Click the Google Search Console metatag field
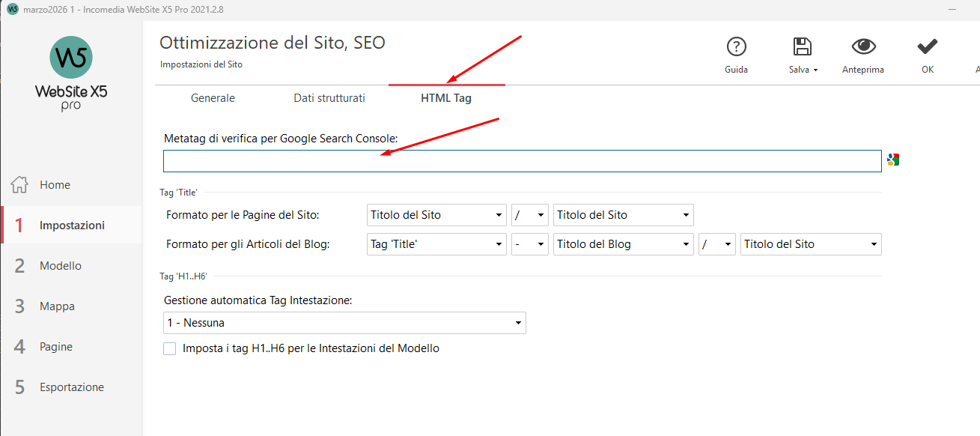Viewport: 980px width, 436px height. coord(522,161)
